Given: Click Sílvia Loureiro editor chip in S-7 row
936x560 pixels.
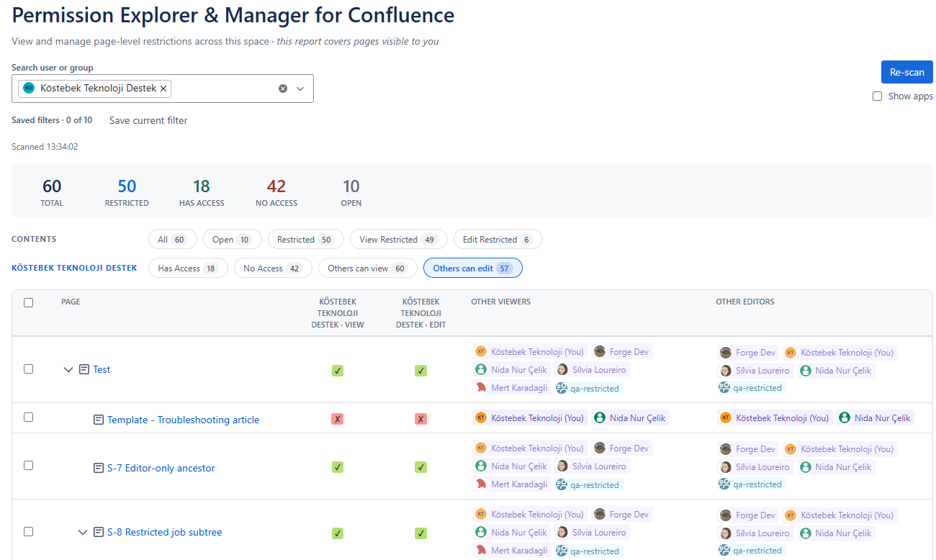Looking at the screenshot, I should 755,466.
